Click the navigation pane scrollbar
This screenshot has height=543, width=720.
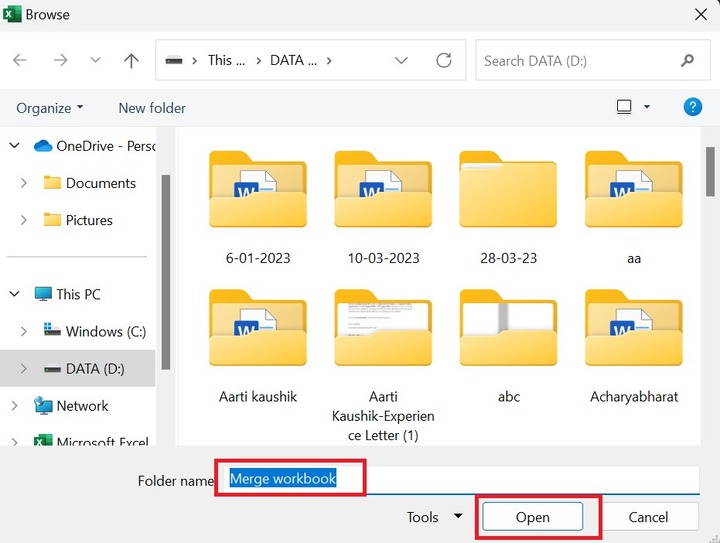166,272
